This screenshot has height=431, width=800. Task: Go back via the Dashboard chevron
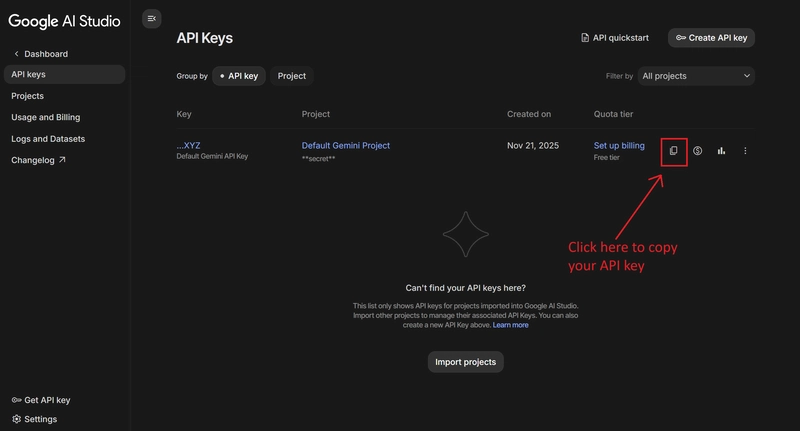pos(16,54)
